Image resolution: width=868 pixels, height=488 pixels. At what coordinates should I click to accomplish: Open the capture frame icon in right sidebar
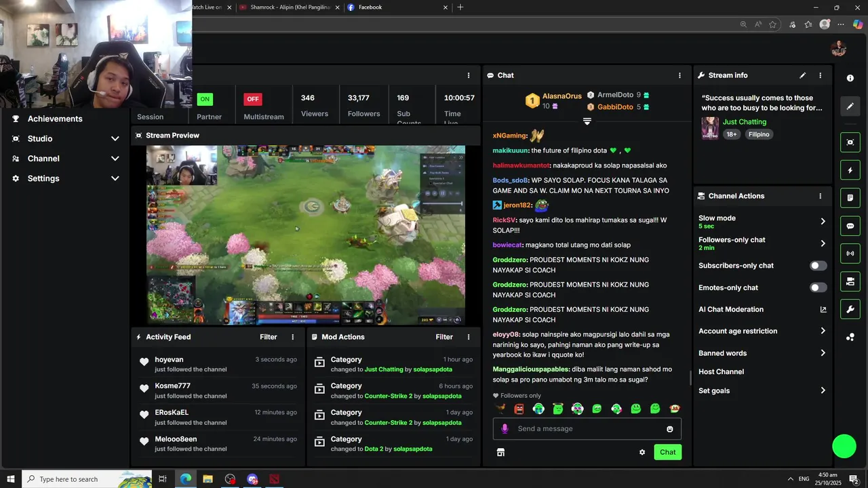coord(850,142)
